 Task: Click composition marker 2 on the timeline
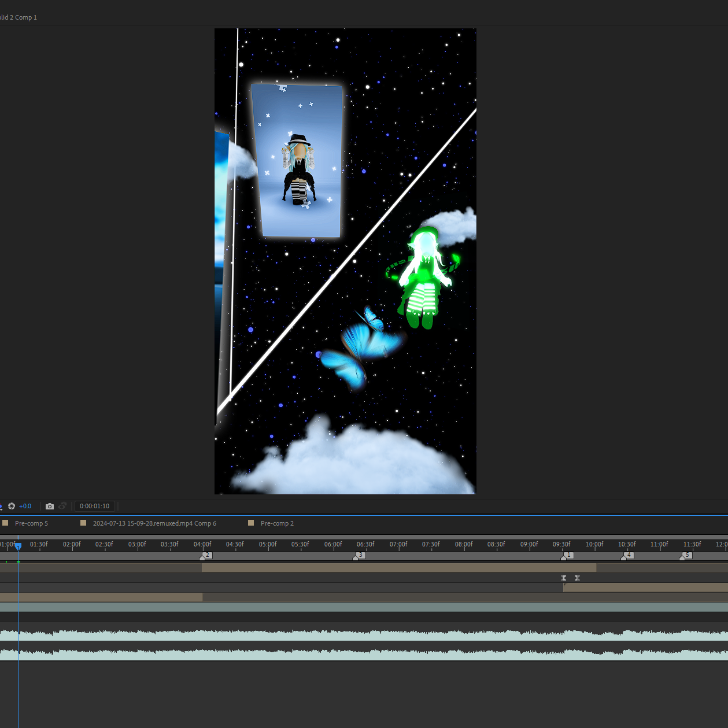[x=206, y=556]
